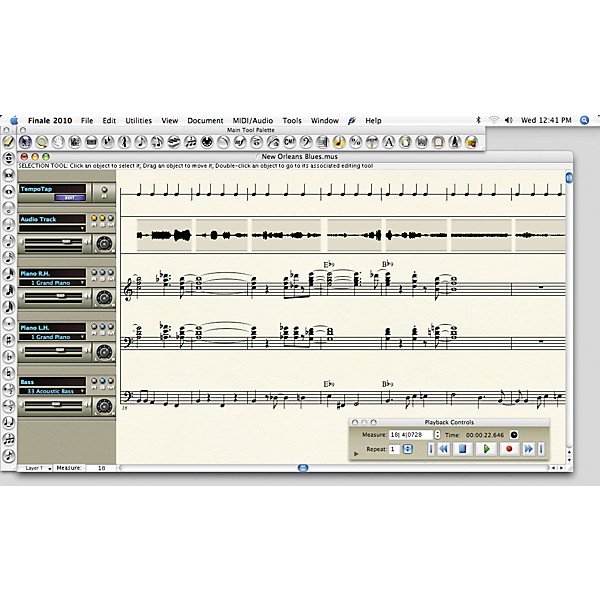Select the flat accidental tool
The image size is (600, 600).
coord(8,356)
